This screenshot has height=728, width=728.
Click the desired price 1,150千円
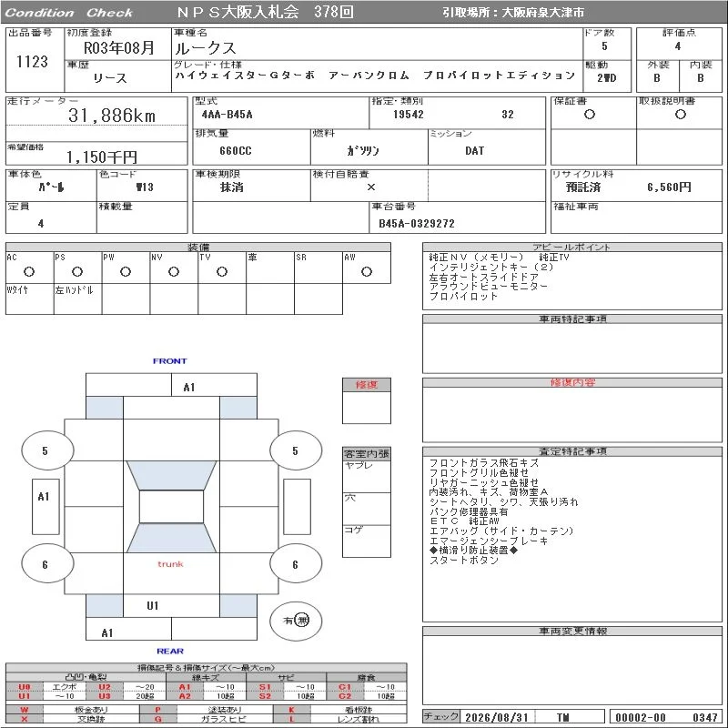102,157
